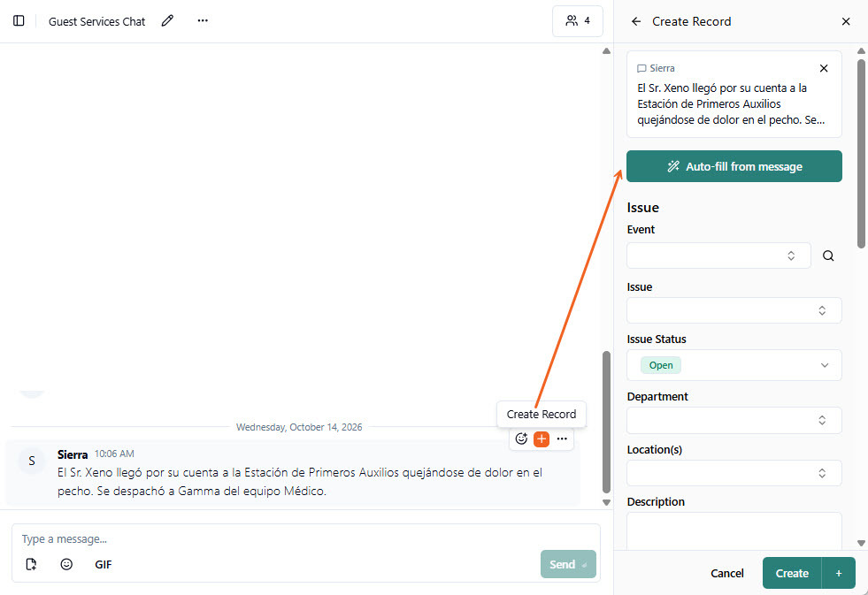Click the chat message list scrollbar
Image resolution: width=868 pixels, height=595 pixels.
pyautogui.click(x=607, y=422)
